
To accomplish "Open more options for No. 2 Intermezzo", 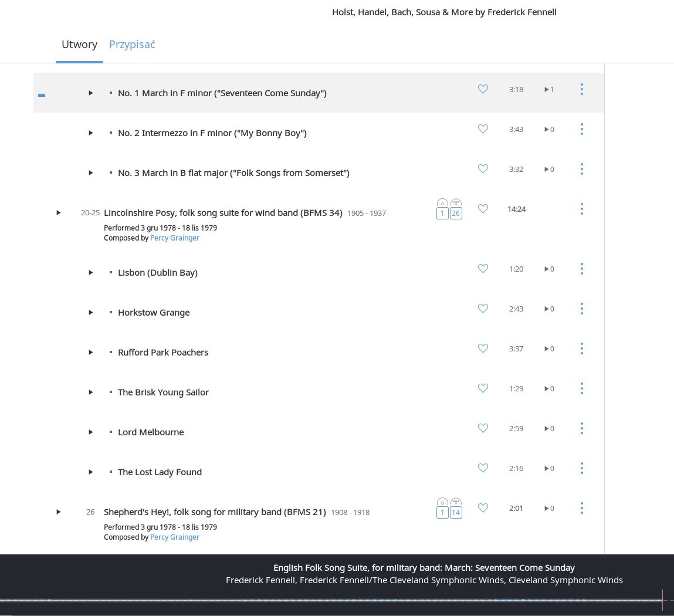I will [x=581, y=129].
